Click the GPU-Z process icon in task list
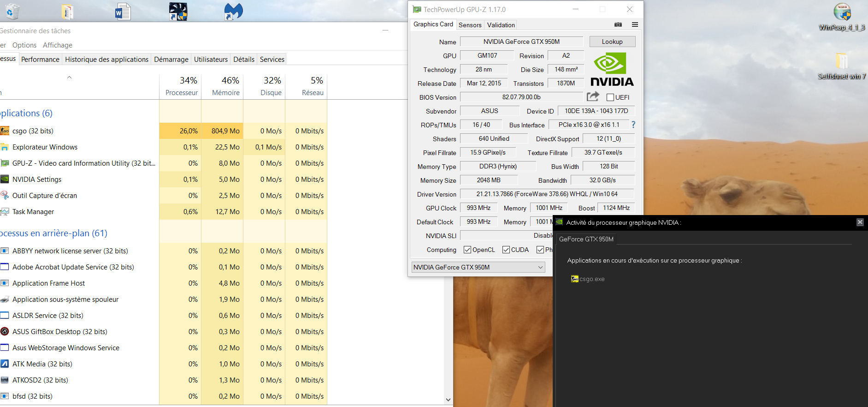 (x=5, y=163)
